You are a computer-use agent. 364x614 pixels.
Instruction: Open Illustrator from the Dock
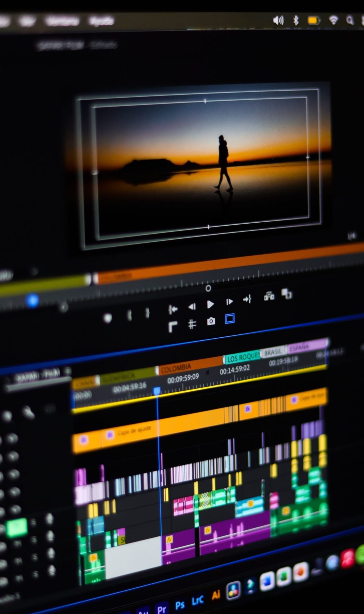216,595
